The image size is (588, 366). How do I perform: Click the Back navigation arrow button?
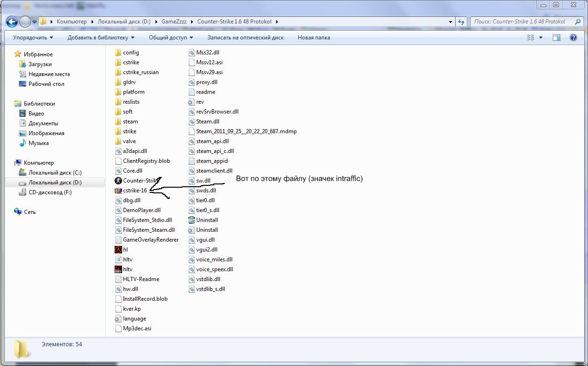pos(12,22)
